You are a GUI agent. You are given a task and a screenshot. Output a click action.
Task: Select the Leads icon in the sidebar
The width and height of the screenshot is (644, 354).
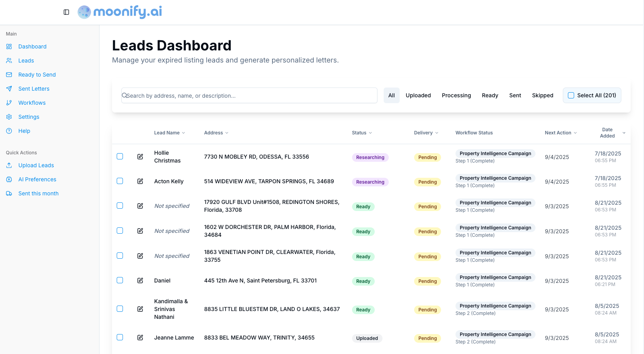click(x=9, y=61)
